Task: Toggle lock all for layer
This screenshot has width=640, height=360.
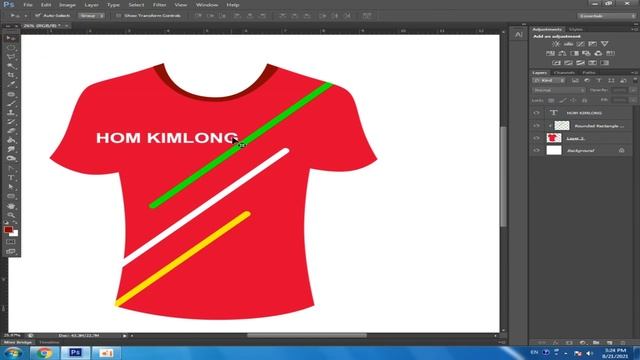Action: tap(584, 100)
